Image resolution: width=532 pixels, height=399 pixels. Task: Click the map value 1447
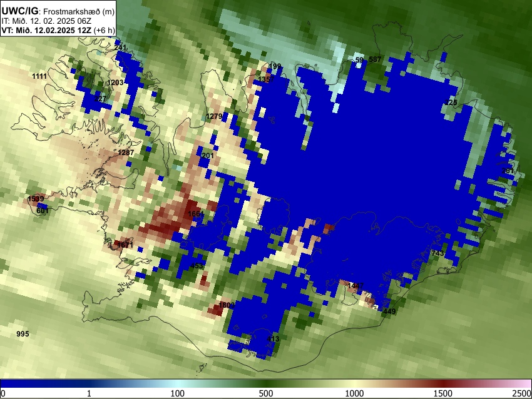tap(356, 286)
